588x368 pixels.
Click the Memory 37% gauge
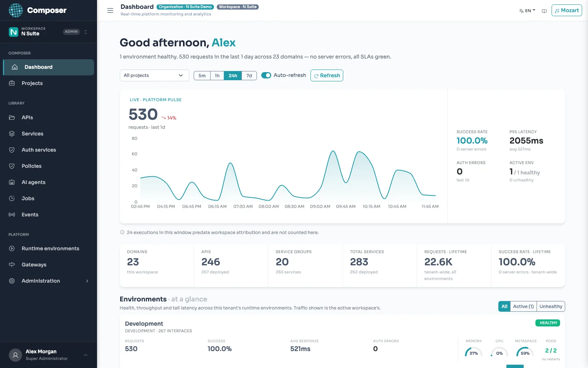(x=473, y=352)
